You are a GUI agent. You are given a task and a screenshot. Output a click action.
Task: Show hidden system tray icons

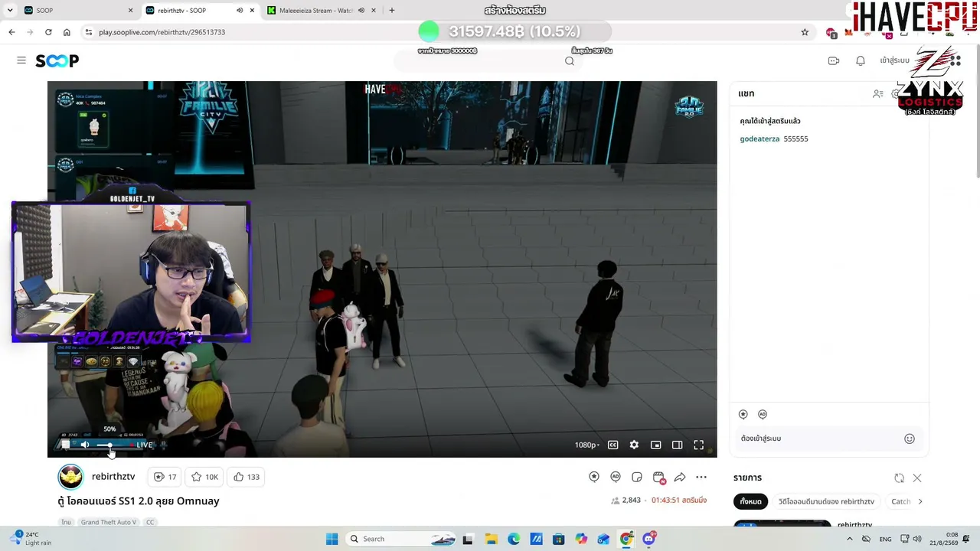(849, 539)
